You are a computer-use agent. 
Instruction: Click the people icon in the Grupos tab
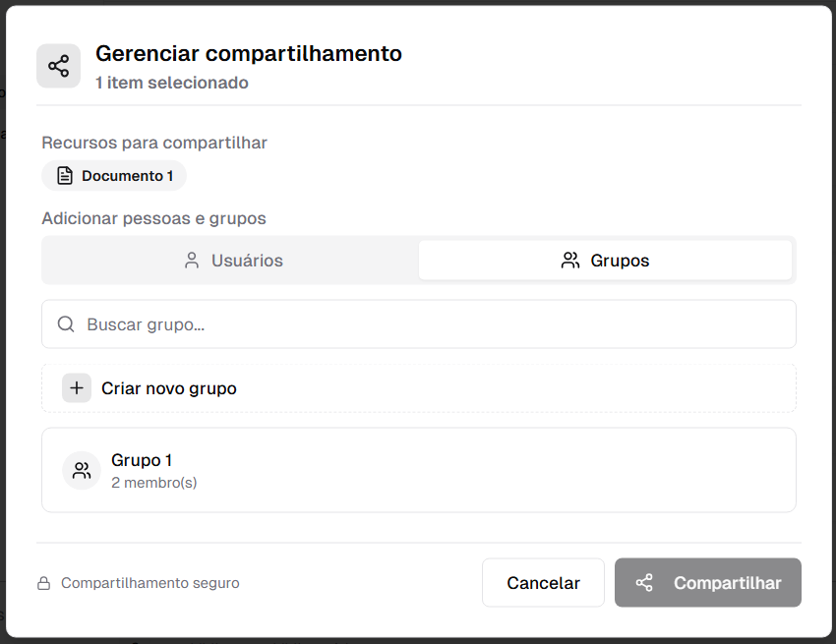pyautogui.click(x=570, y=261)
